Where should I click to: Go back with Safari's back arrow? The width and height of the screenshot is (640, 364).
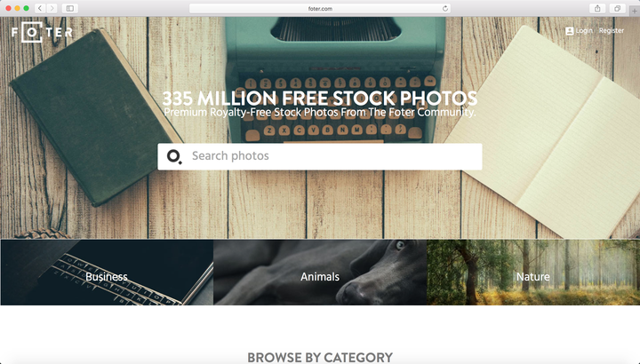[x=40, y=8]
